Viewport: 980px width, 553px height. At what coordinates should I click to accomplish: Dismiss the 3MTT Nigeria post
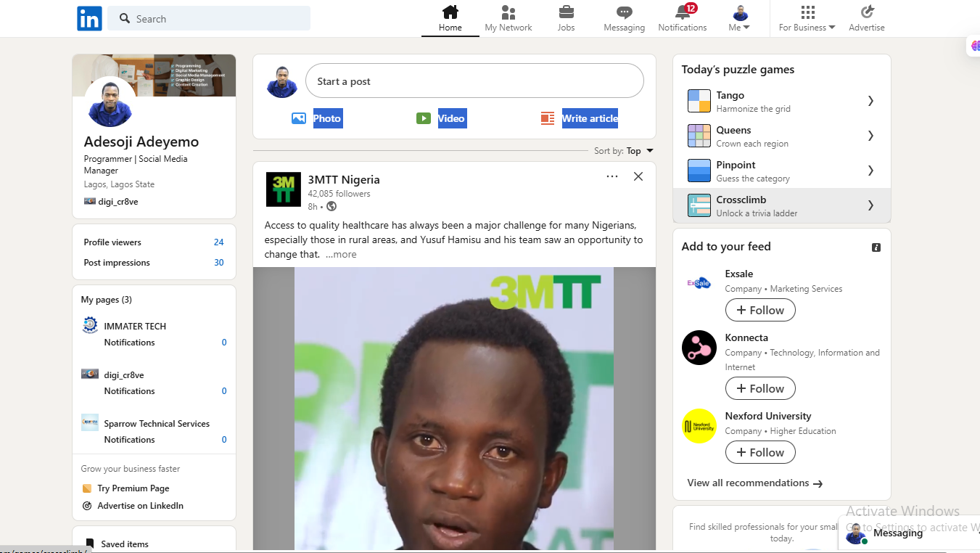(638, 176)
